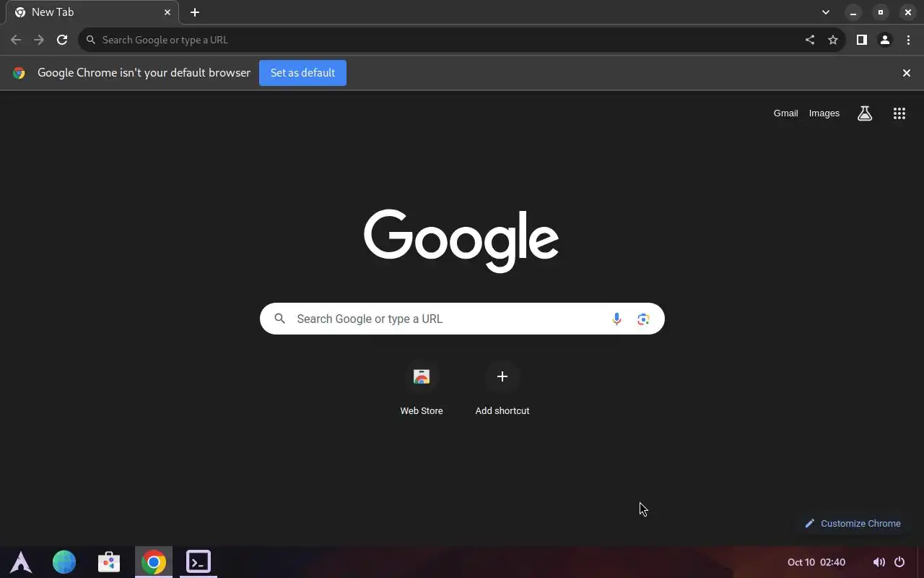This screenshot has height=578, width=924.
Task: Open the Gmail link
Action: tap(785, 113)
